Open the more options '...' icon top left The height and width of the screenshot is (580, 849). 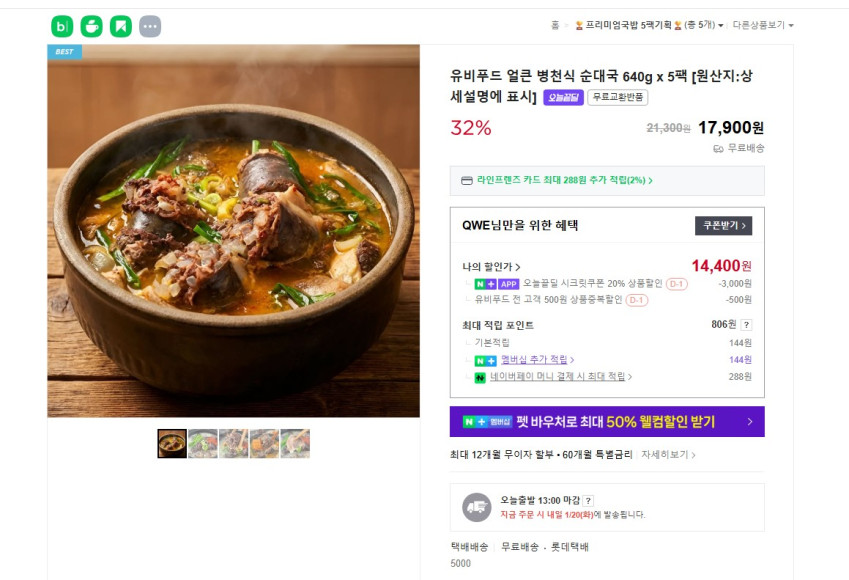(150, 26)
